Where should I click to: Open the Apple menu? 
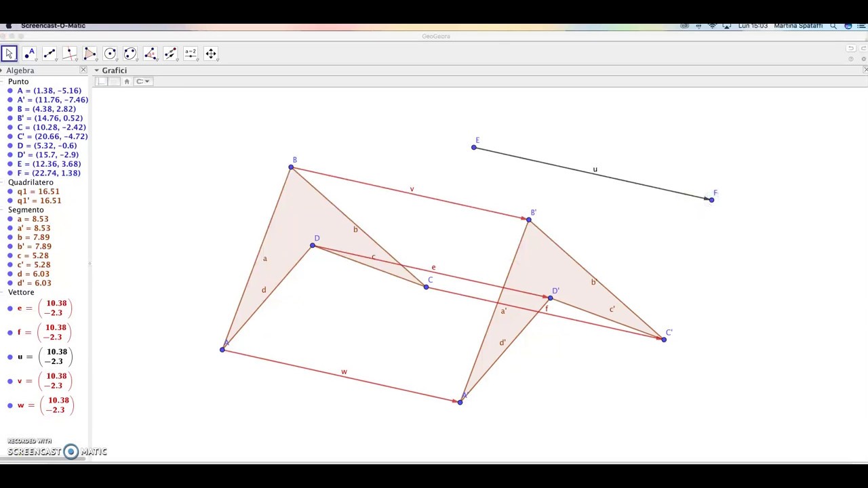coord(9,26)
